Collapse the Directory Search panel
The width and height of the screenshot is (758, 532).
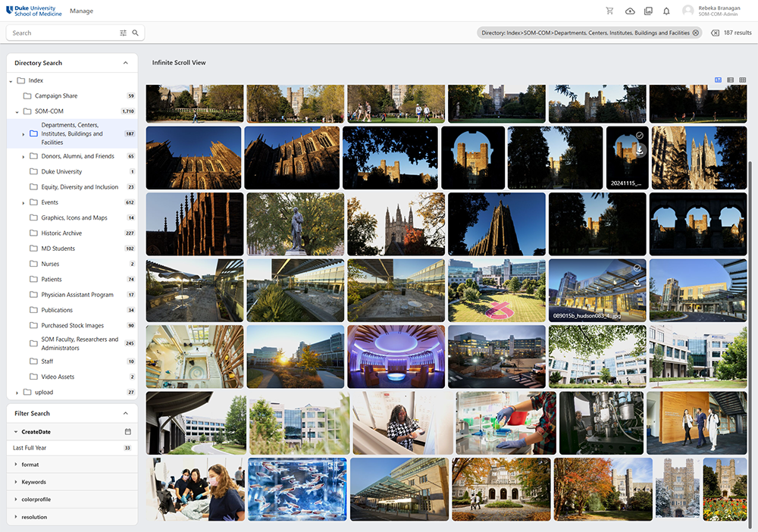coord(126,63)
